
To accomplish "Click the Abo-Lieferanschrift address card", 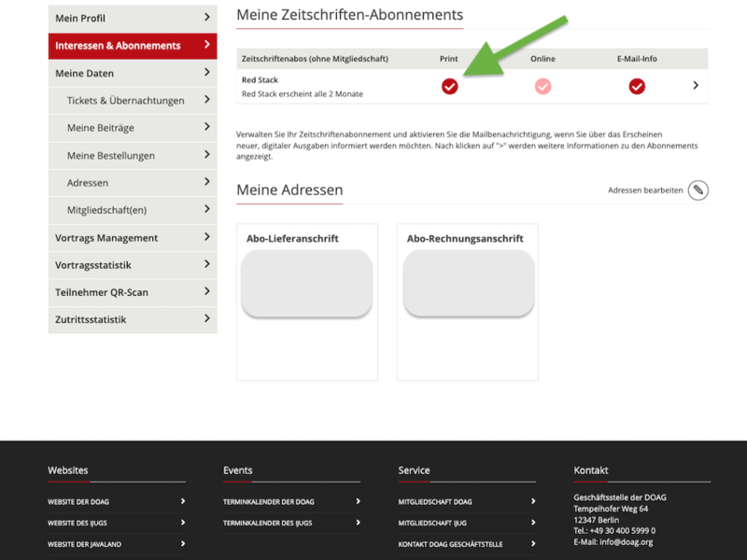I will click(x=307, y=301).
